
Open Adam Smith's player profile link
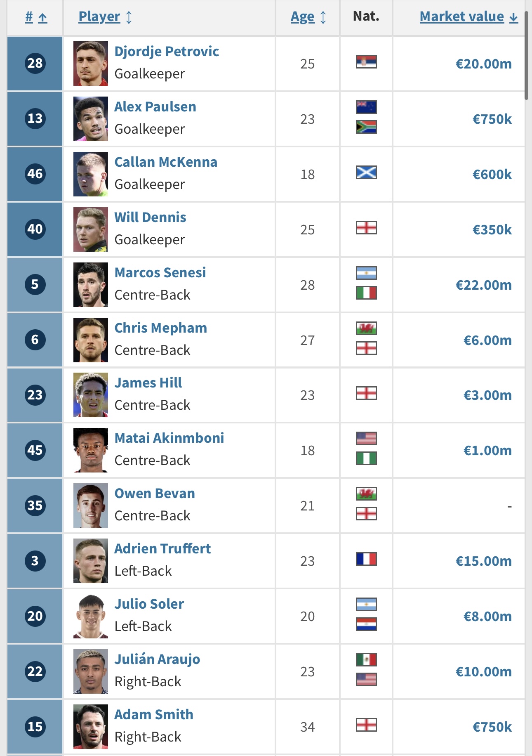pyautogui.click(x=154, y=715)
